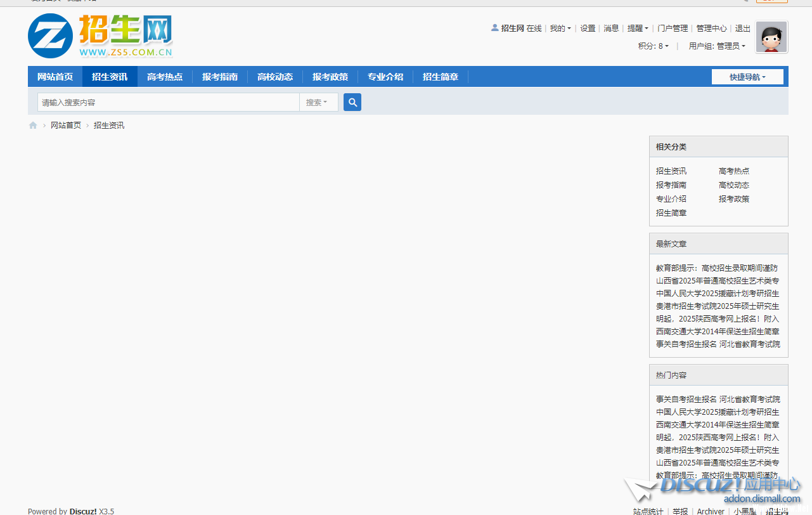Image resolution: width=812 pixels, height=515 pixels.
Task: Expand the 快捷导航 dropdown
Action: click(747, 77)
